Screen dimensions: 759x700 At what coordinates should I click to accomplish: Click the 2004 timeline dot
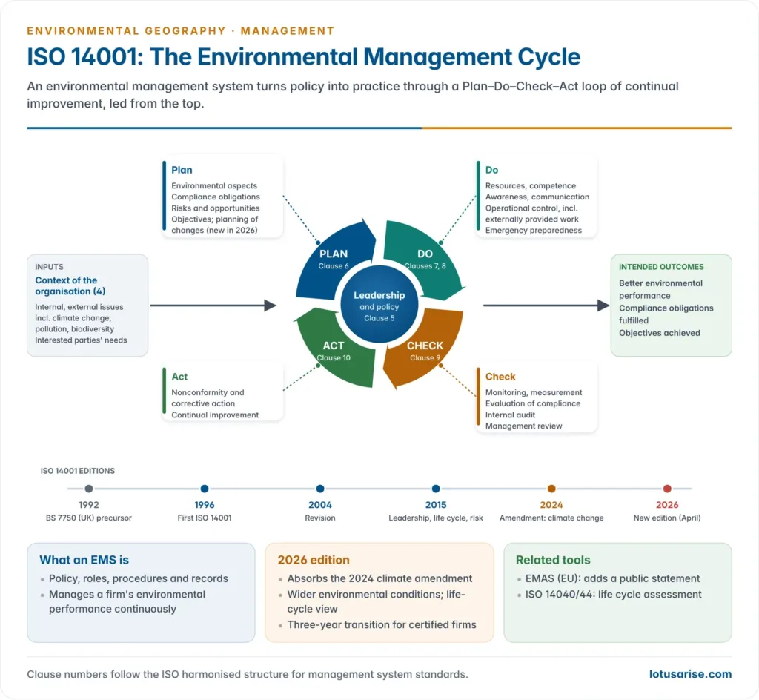tap(320, 489)
